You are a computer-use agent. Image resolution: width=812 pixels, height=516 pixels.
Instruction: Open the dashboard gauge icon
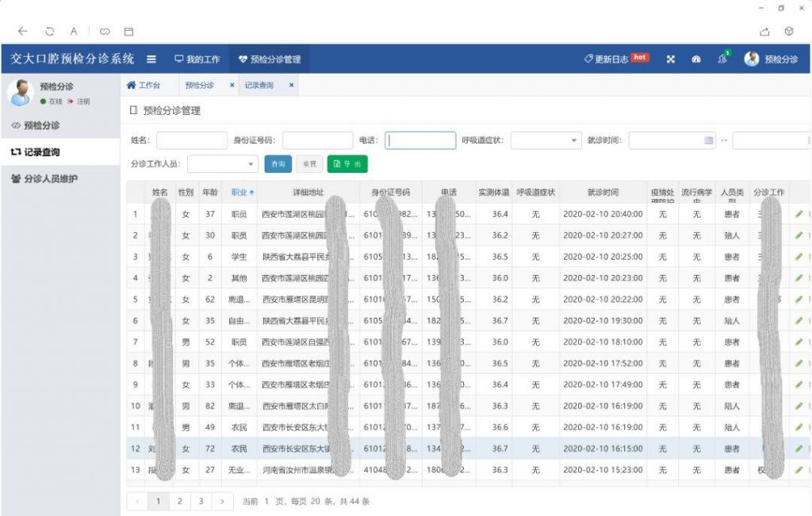[696, 59]
